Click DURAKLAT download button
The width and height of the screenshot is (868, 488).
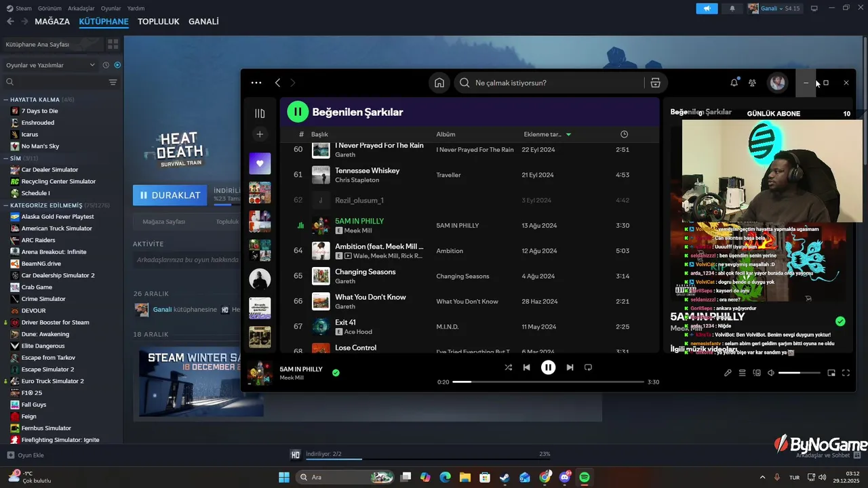pos(170,195)
